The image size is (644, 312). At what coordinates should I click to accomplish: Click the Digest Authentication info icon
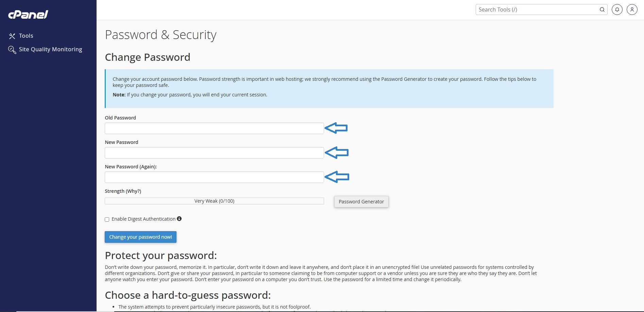(179, 219)
